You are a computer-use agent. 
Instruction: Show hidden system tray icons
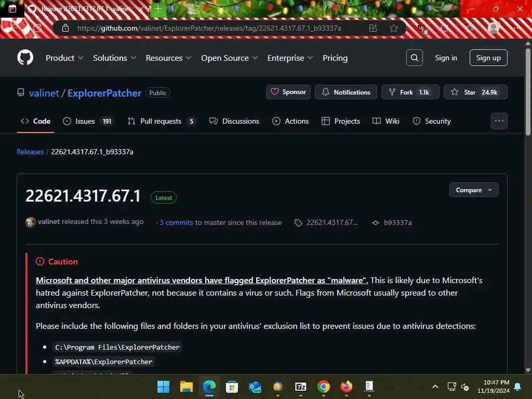[435, 387]
